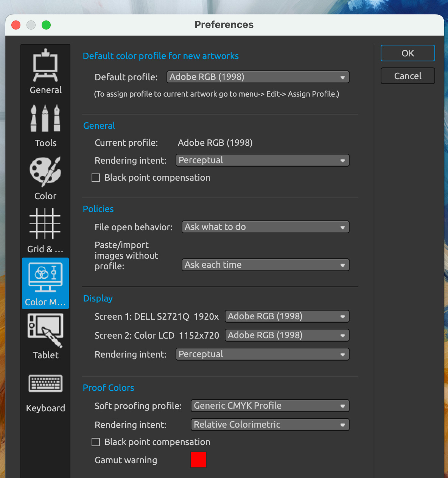Viewport: 448px width, 478px height.
Task: Click the OK button
Action: point(408,53)
